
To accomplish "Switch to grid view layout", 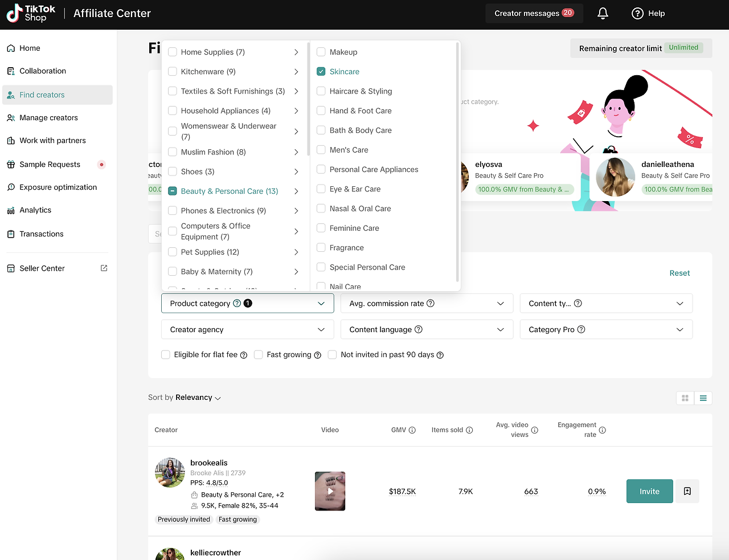I will (x=685, y=398).
